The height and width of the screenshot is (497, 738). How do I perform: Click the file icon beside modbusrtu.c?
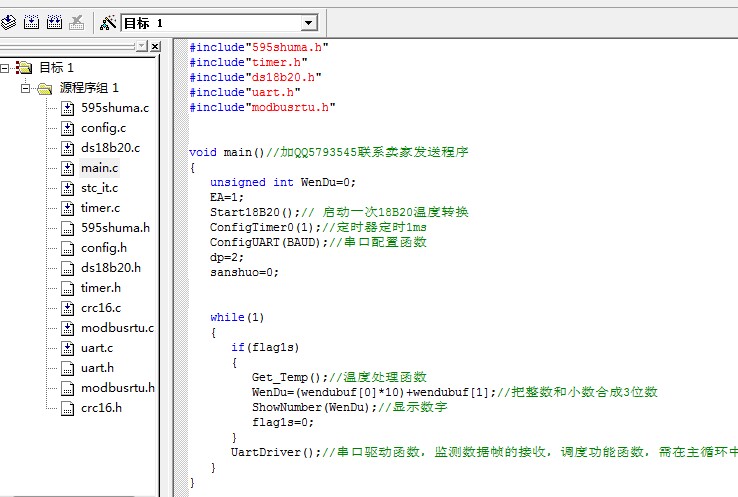(67, 329)
